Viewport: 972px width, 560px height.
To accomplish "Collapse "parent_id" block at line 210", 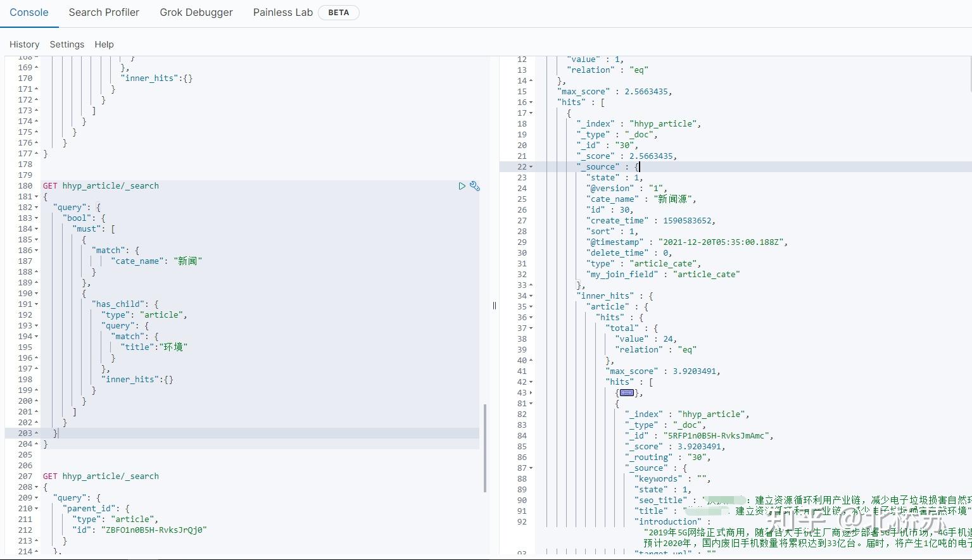I will click(x=36, y=509).
